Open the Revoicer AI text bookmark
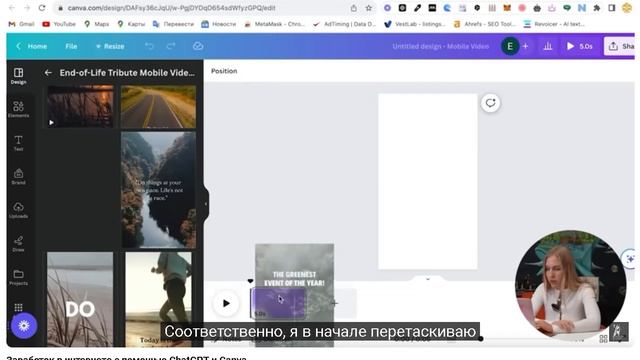The image size is (640, 360). tap(554, 24)
